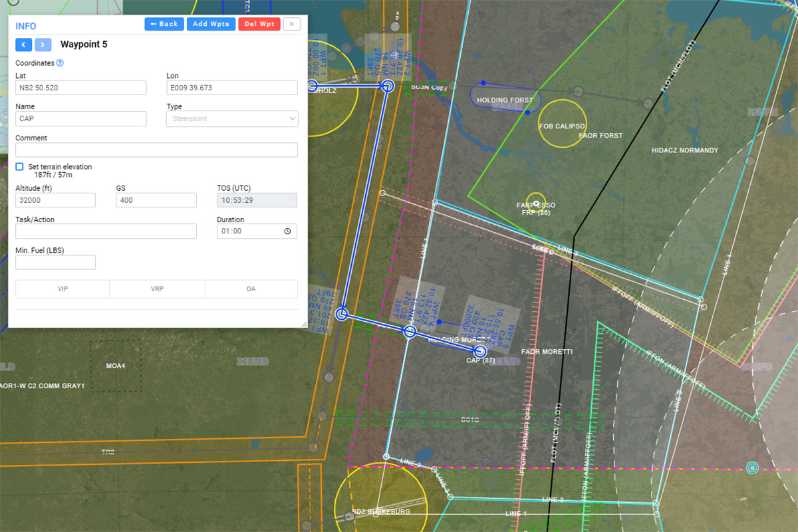Open the Duration clock picker icon
This screenshot has width=798, height=532.
287,231
